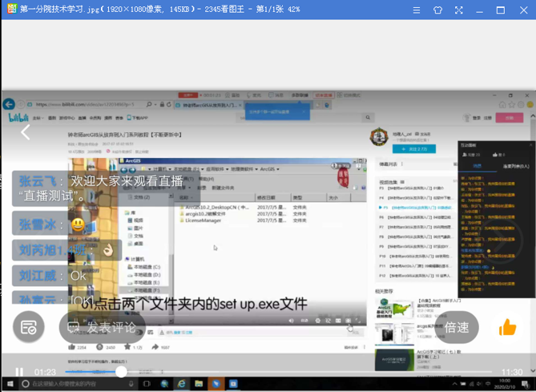Select currently playing playlist item P5
Screen dimensions: 536x392
[x=417, y=208]
